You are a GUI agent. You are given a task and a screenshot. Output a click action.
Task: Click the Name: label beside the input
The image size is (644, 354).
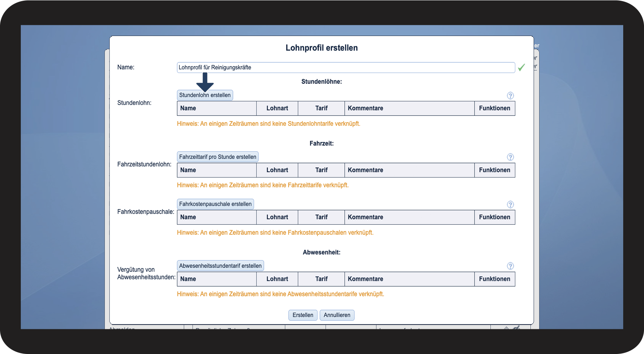tap(126, 67)
